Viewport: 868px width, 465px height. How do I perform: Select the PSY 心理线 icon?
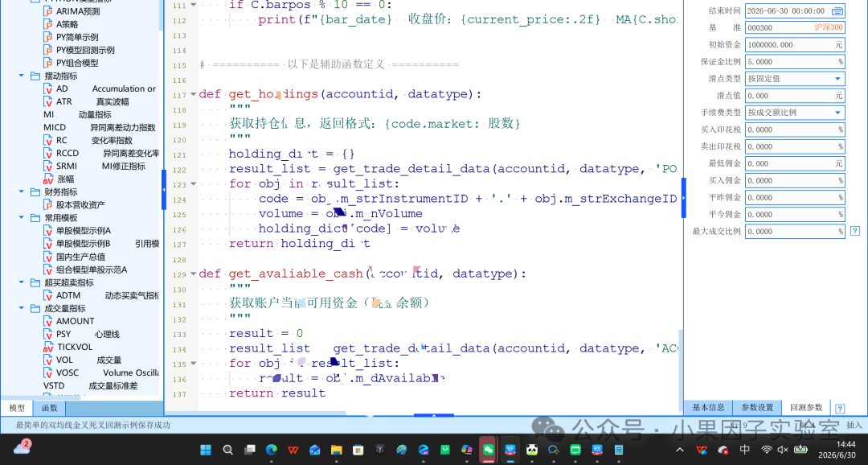pos(48,334)
